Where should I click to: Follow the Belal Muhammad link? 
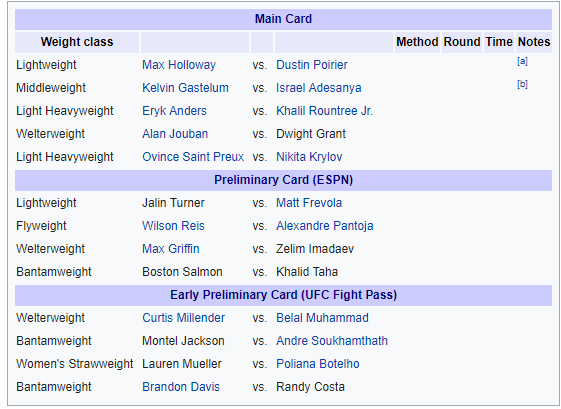[x=322, y=318]
